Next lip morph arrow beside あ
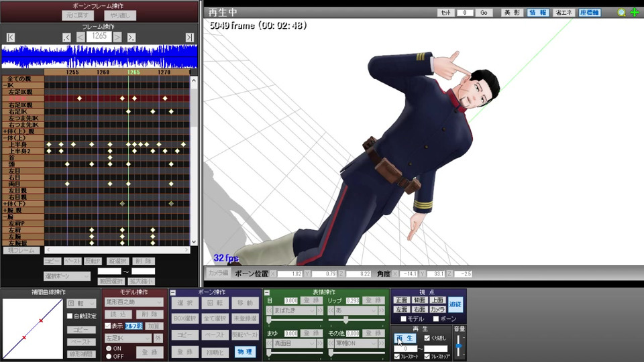This screenshot has height=362, width=644. [x=382, y=310]
